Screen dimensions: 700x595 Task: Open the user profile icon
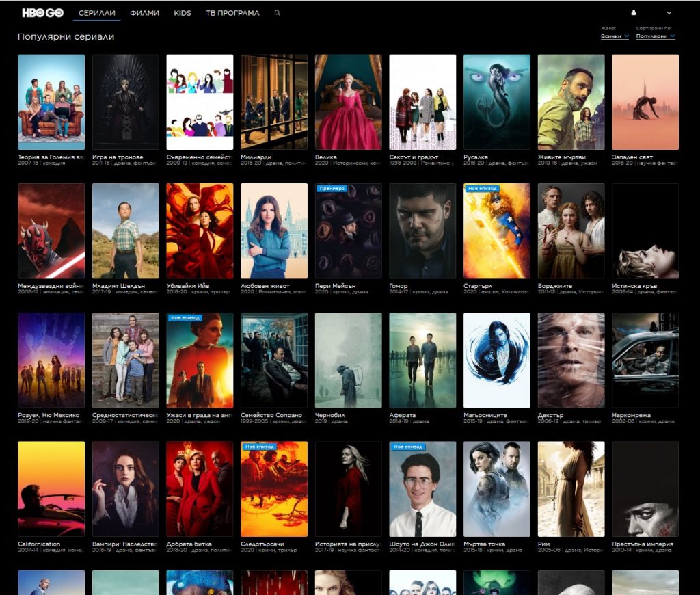pyautogui.click(x=634, y=12)
